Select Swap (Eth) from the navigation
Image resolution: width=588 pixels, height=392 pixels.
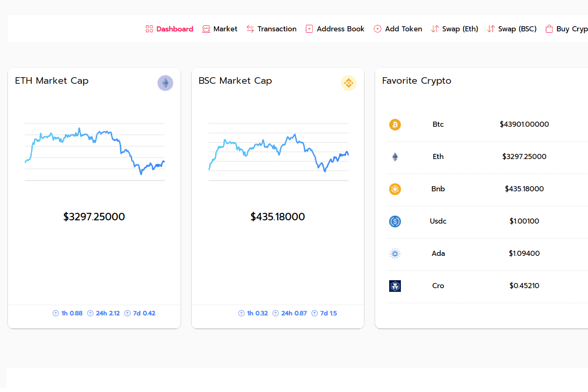coord(454,29)
